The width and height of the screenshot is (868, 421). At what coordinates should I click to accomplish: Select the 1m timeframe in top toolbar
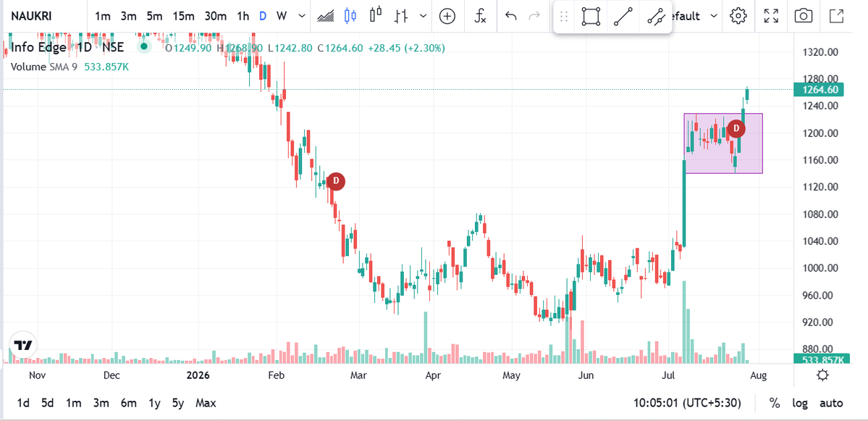click(x=102, y=16)
